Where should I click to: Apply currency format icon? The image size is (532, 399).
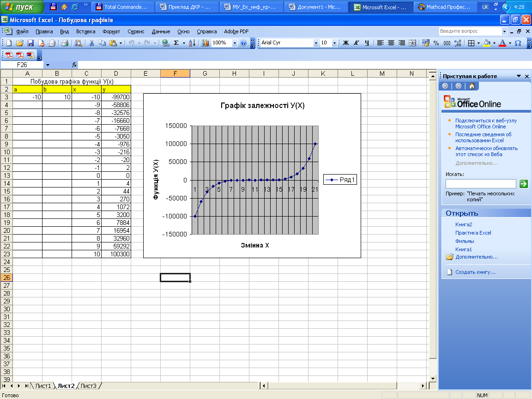point(425,43)
